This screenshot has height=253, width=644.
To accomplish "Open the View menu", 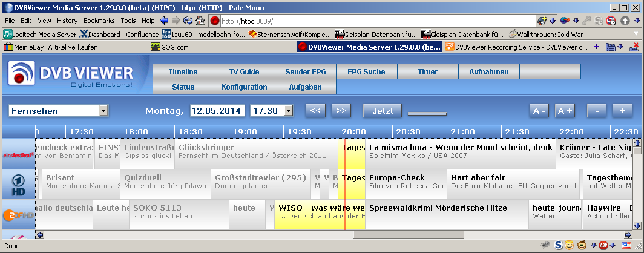I will 44,21.
